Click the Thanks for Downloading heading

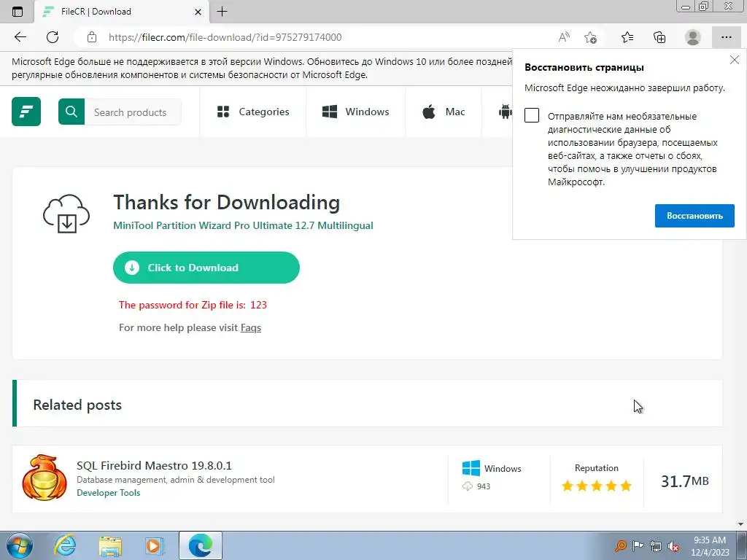[226, 203]
